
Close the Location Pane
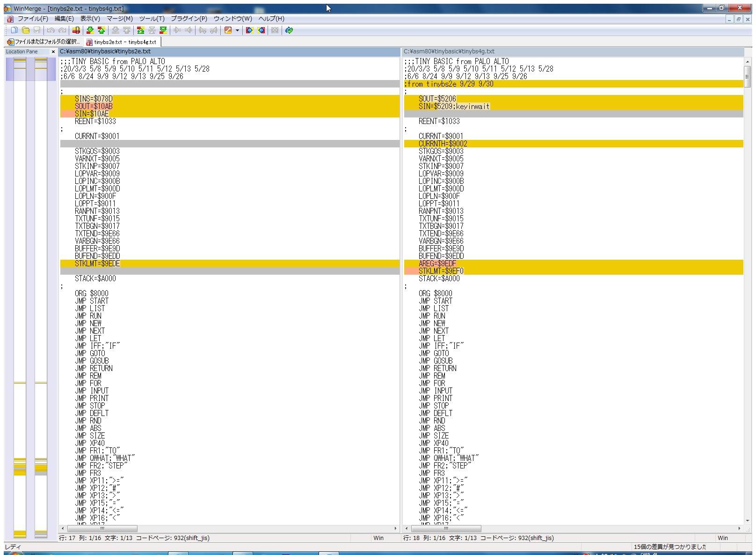point(53,51)
